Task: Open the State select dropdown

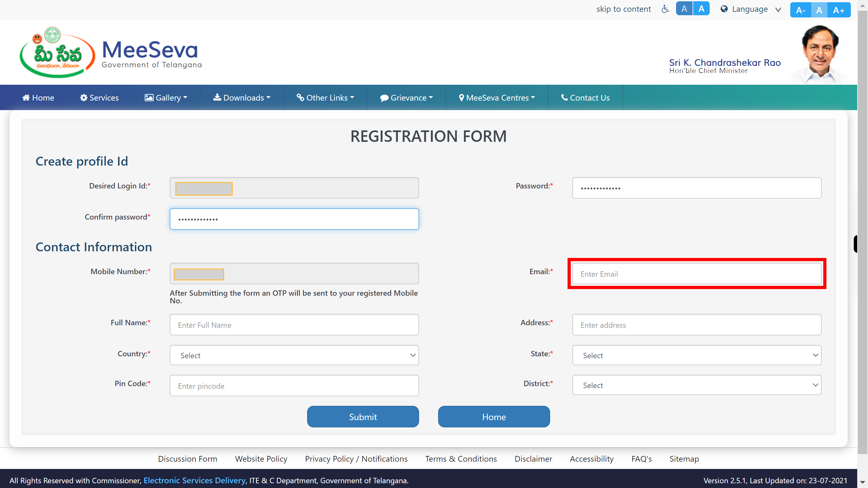Action: tap(696, 355)
